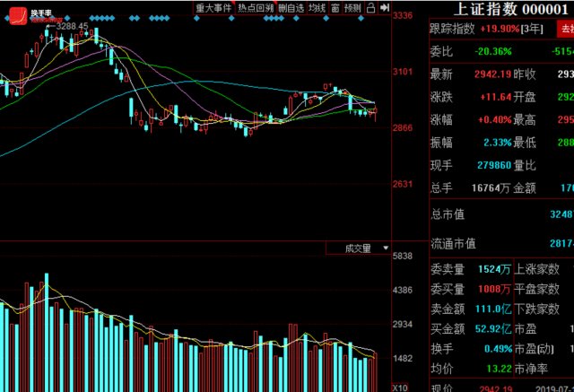Viewport: 574px width, 392px height.
Task: Click the 最低 label
Action: (x=525, y=143)
